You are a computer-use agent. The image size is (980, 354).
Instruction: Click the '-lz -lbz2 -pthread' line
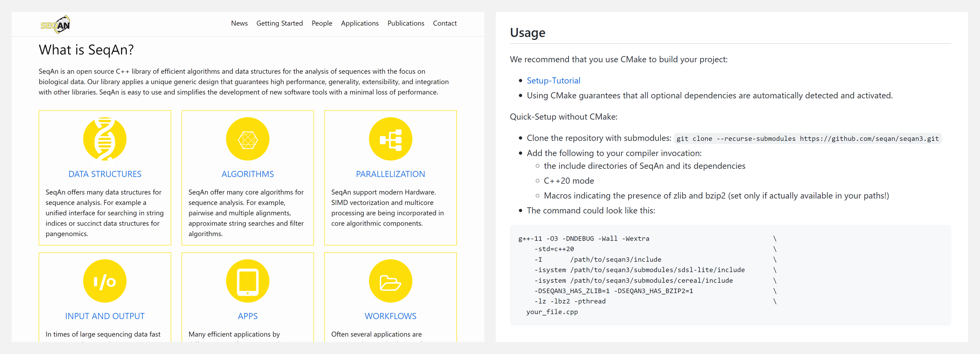[570, 301]
